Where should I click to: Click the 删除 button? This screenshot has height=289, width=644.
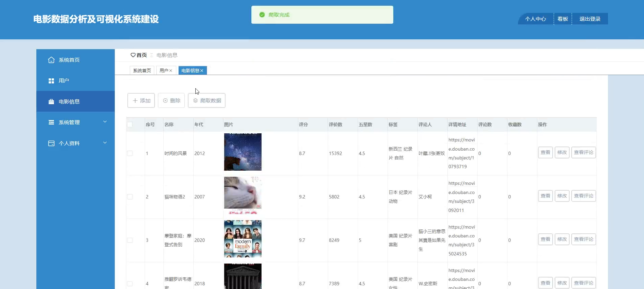tap(171, 101)
